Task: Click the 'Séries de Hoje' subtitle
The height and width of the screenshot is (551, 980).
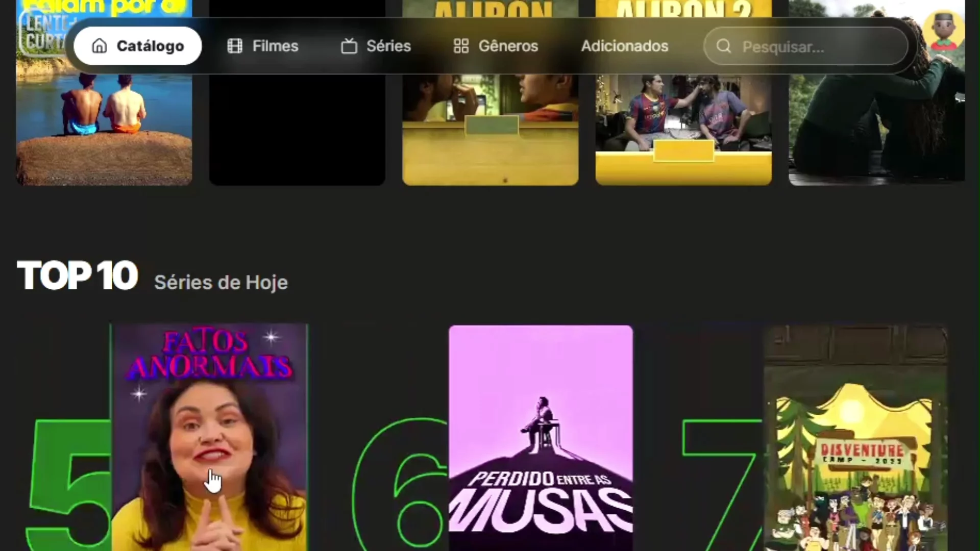Action: pyautogui.click(x=221, y=283)
